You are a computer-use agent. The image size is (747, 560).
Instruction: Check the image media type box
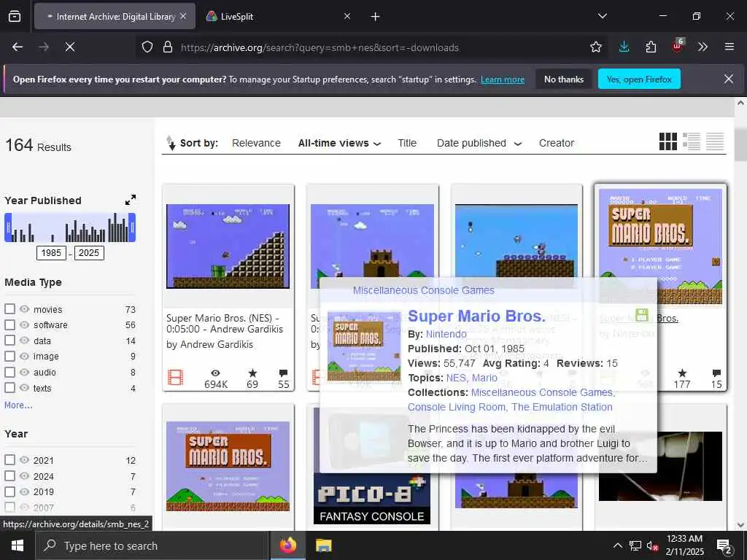[x=9, y=356]
